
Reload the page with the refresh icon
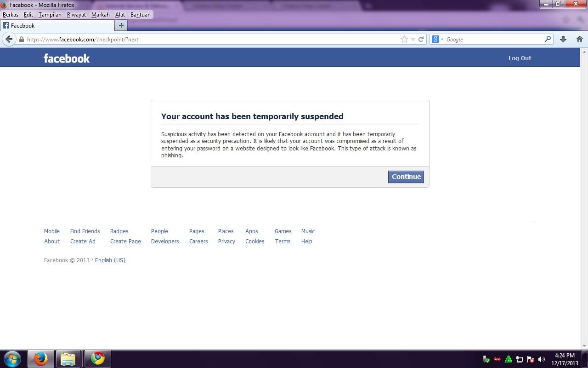[421, 39]
